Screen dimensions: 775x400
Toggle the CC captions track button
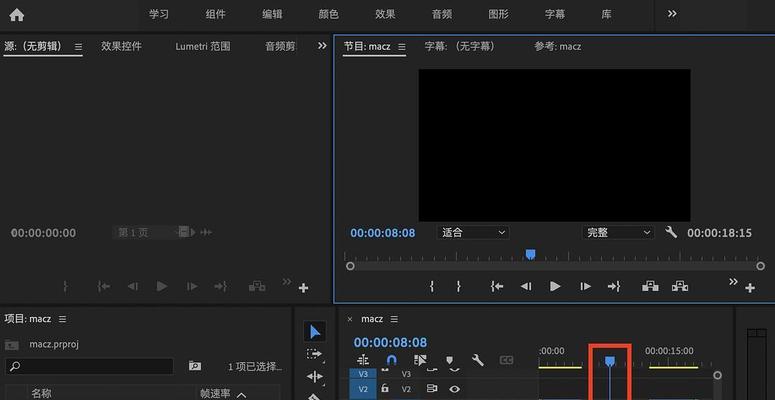point(507,360)
